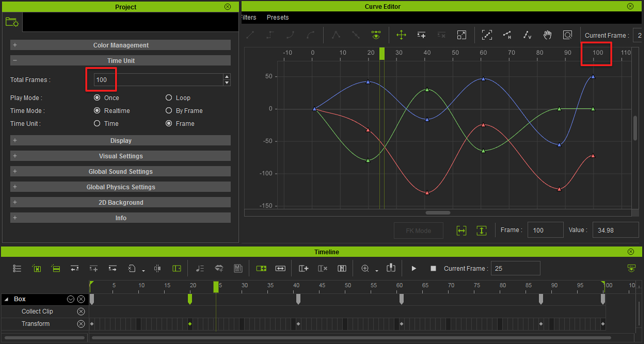This screenshot has width=644, height=344.
Task: Select the Realtime time mode
Action: click(x=97, y=110)
